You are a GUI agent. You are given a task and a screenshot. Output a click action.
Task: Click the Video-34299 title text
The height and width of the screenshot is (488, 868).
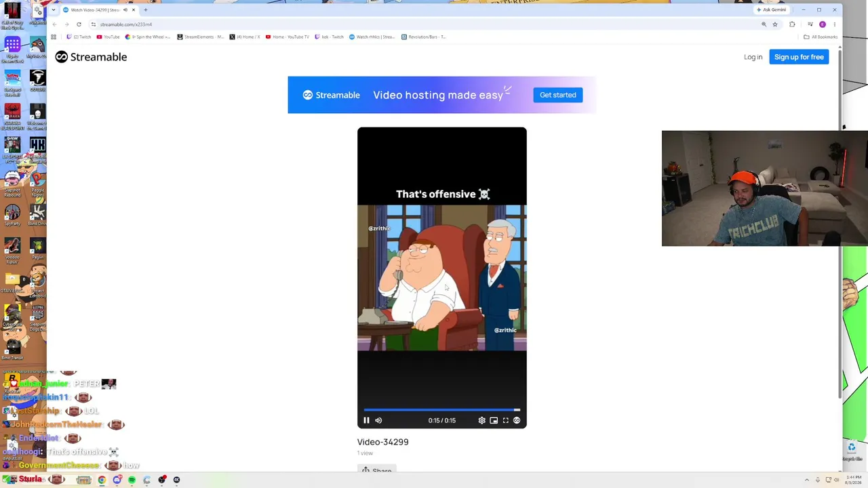point(382,442)
